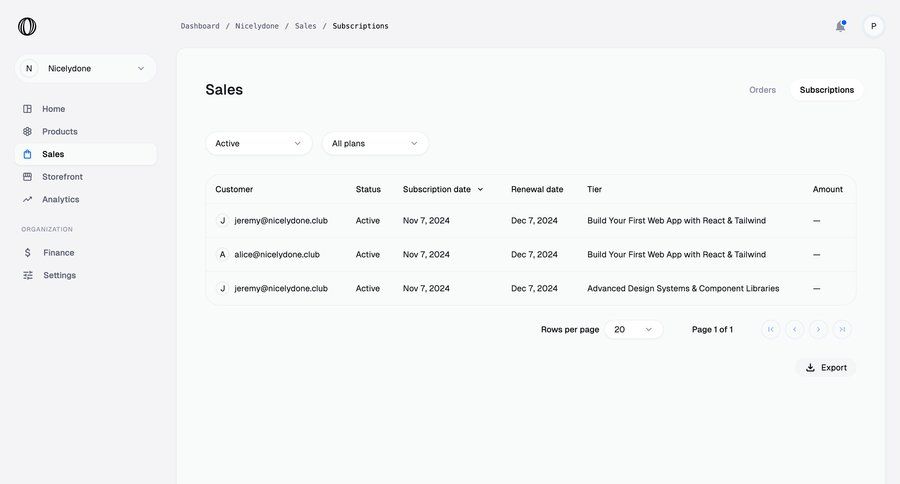Open the user profile avatar P
Screen dimensions: 900x484
[x=873, y=26]
